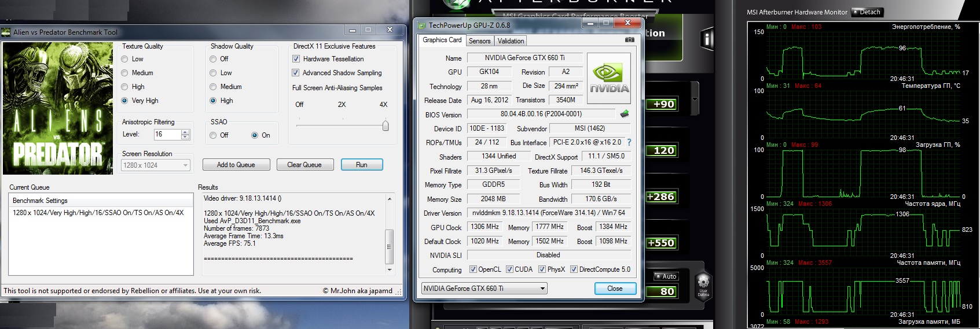Open the Screen Resolution dropdown
The height and width of the screenshot is (329, 980).
pyautogui.click(x=155, y=165)
